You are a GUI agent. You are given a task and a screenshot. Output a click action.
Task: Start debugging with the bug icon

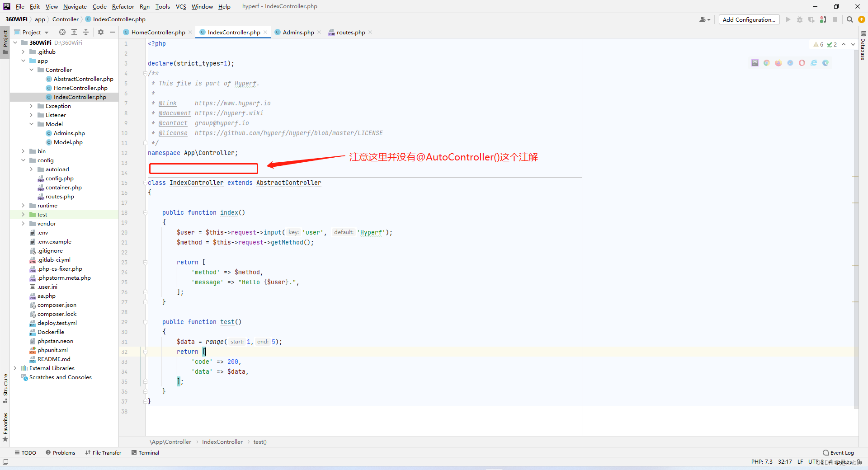click(800, 19)
